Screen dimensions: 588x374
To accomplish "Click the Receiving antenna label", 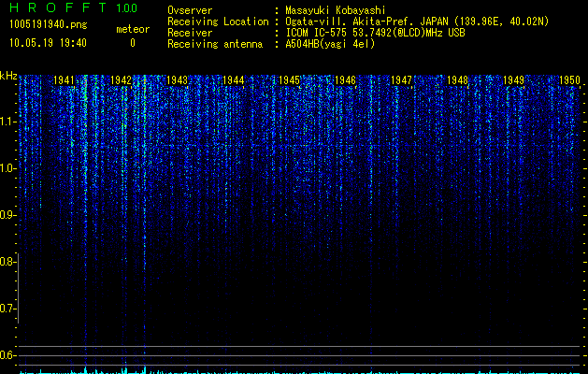I will tap(215, 44).
